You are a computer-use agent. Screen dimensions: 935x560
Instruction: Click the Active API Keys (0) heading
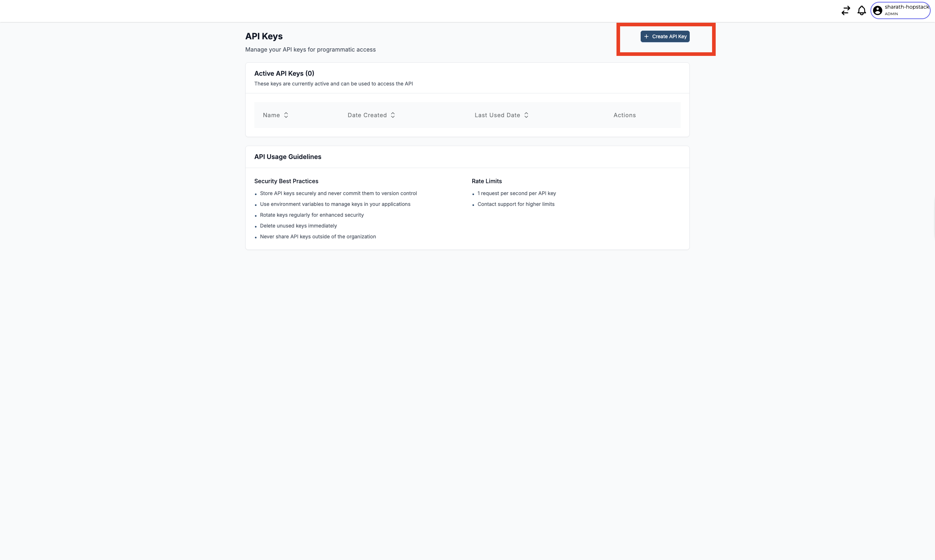click(x=284, y=73)
